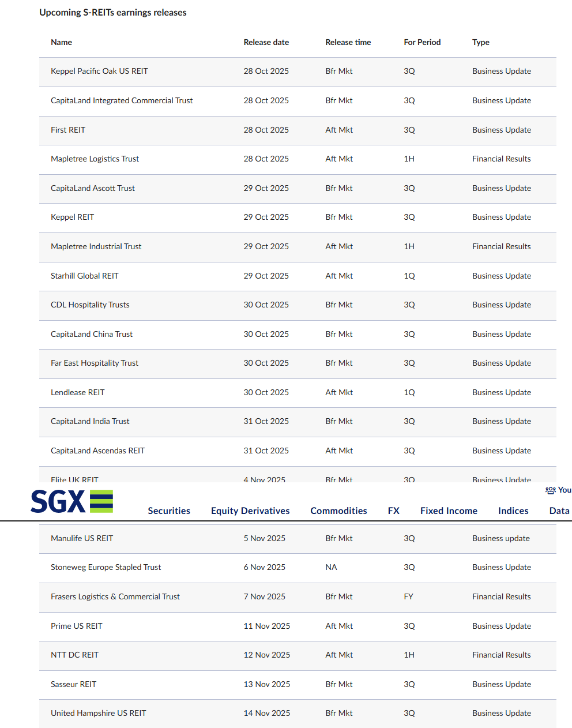
Task: Click the 11 Nov 2025 release date
Action: (x=267, y=626)
